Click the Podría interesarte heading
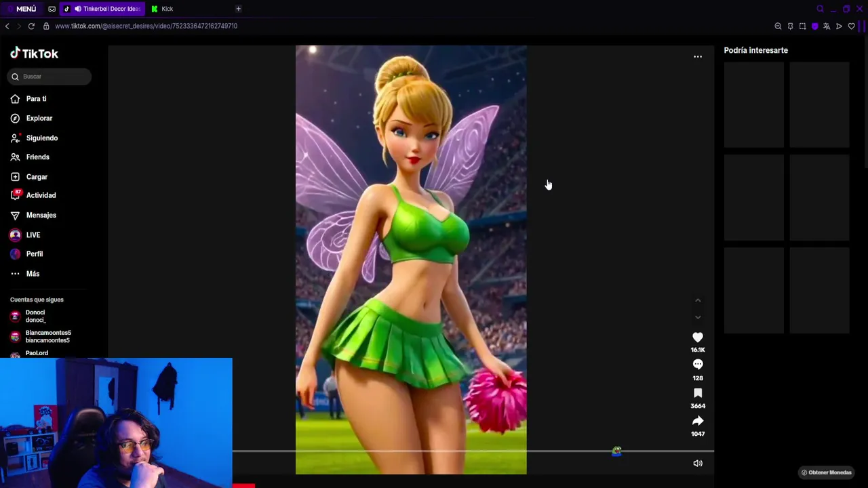868x488 pixels. click(x=755, y=50)
